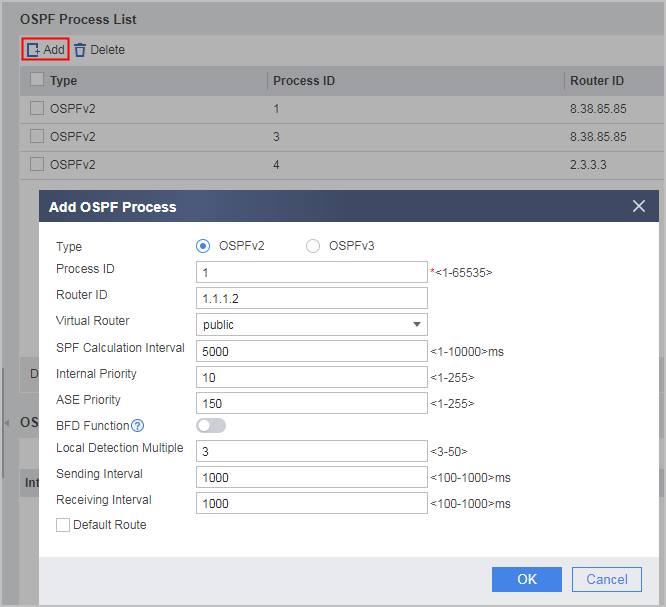
Task: Click the Router ID input field
Action: pyautogui.click(x=312, y=298)
